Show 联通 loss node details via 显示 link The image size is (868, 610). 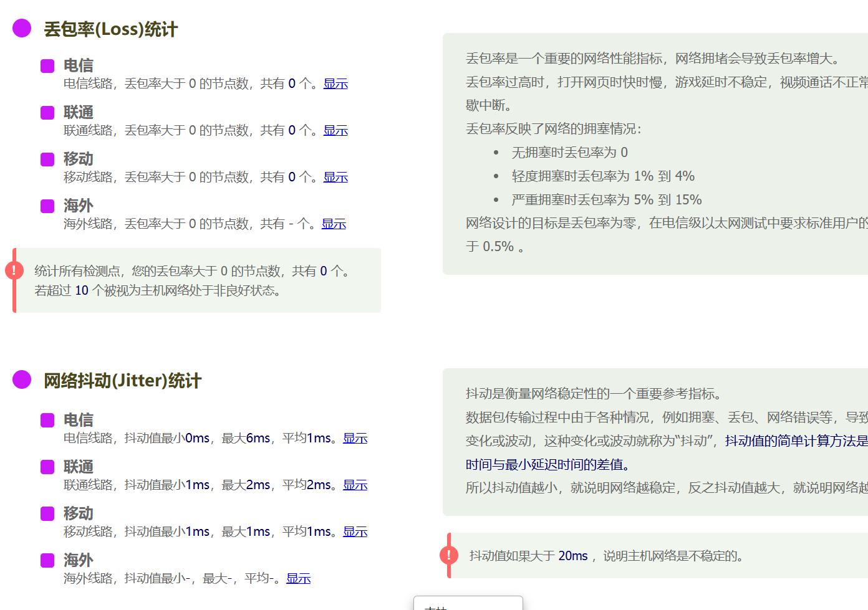click(x=335, y=130)
